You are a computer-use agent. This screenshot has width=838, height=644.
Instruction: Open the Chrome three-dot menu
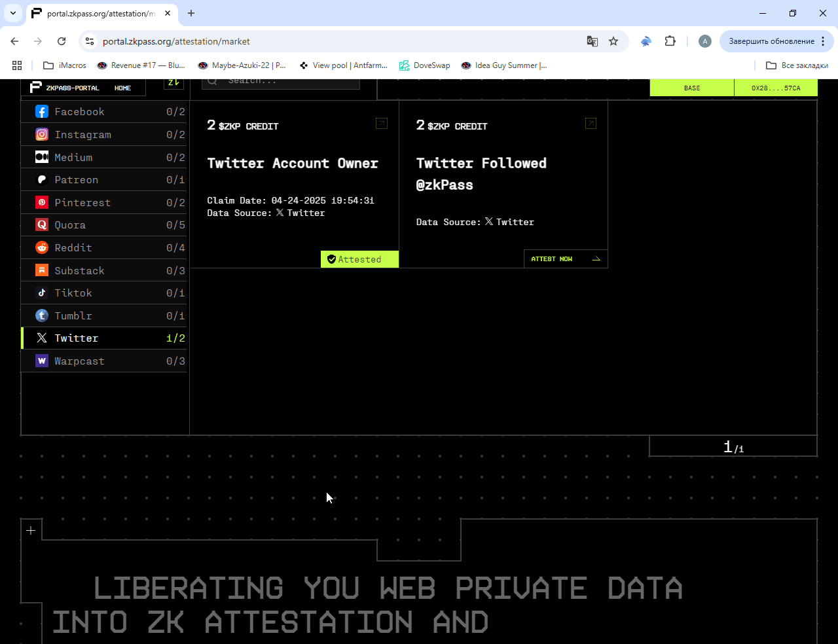pos(823,41)
